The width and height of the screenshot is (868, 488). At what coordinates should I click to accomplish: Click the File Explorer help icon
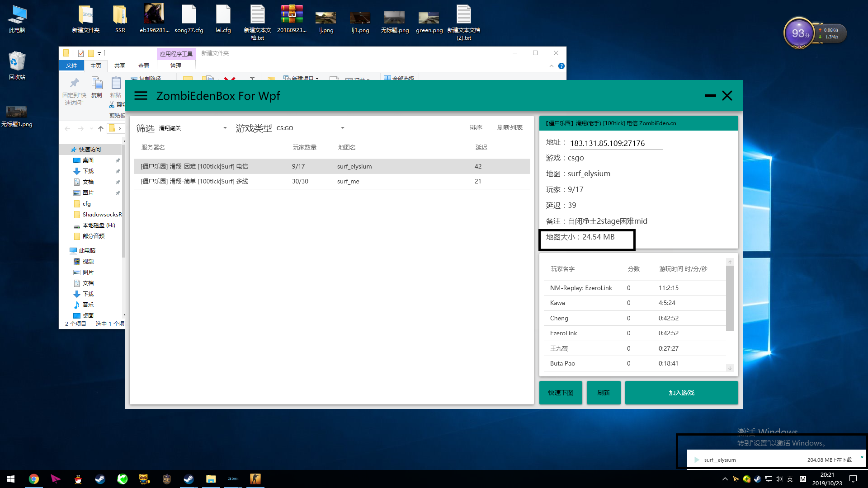click(x=561, y=66)
